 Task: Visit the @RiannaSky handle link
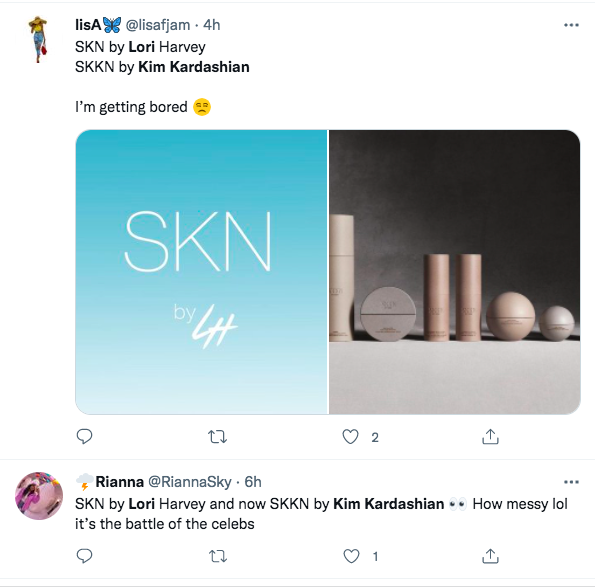click(x=189, y=482)
